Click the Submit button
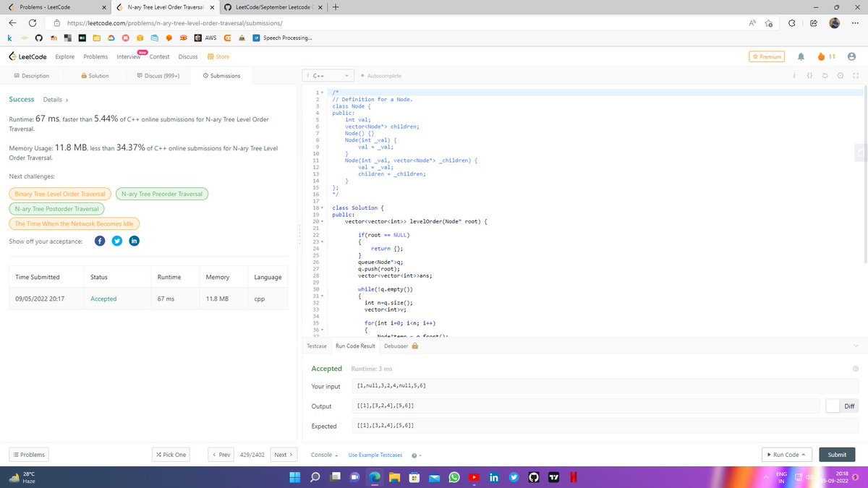Viewport: 868px width, 488px height. (x=837, y=455)
